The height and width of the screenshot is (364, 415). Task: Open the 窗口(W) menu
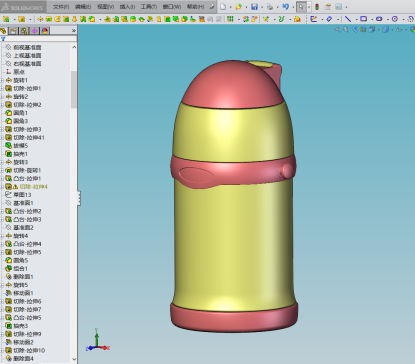tap(172, 7)
